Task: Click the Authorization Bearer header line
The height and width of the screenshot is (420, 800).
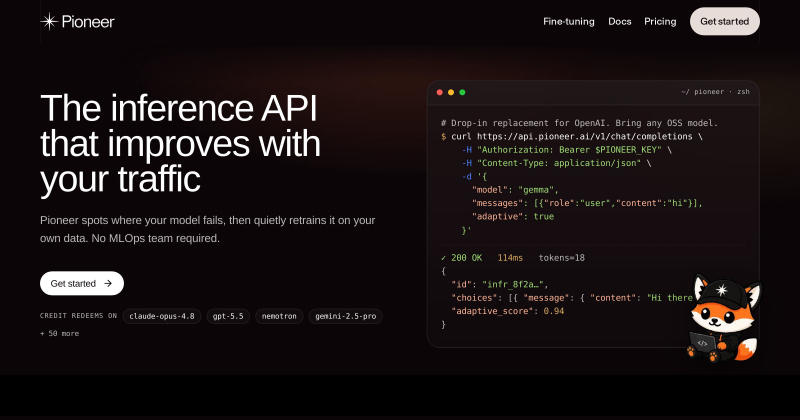Action: pyautogui.click(x=566, y=150)
